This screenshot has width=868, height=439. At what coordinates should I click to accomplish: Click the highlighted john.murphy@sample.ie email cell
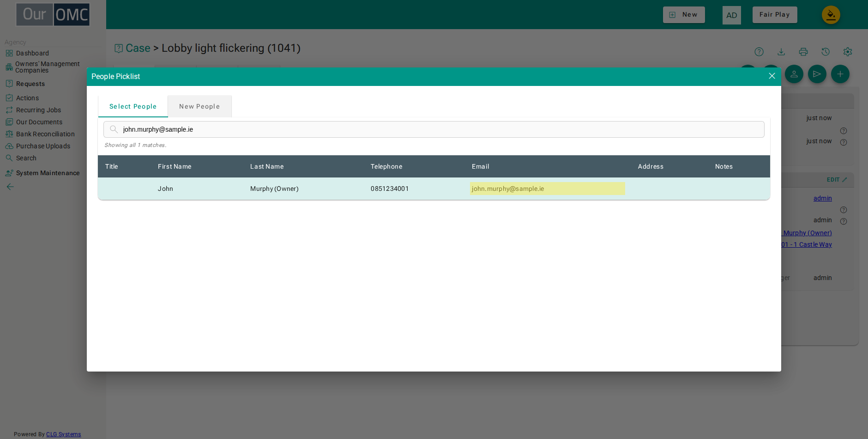548,189
